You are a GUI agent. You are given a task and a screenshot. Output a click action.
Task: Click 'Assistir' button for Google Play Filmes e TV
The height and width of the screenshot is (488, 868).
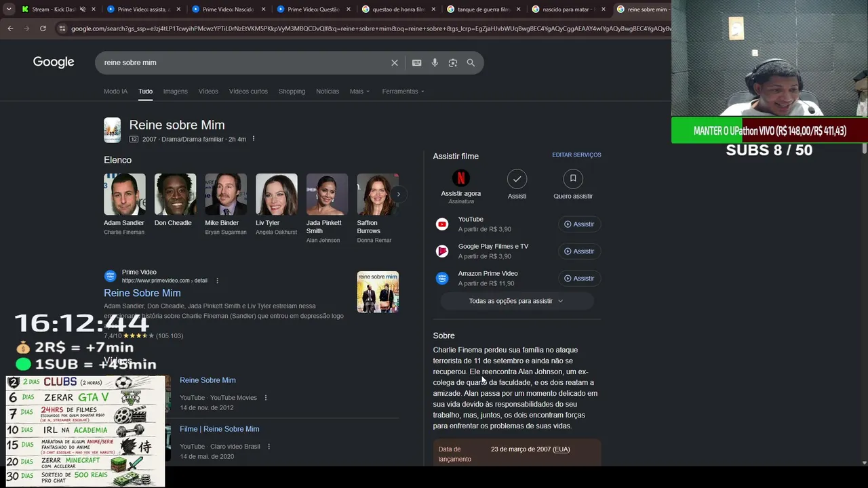579,251
